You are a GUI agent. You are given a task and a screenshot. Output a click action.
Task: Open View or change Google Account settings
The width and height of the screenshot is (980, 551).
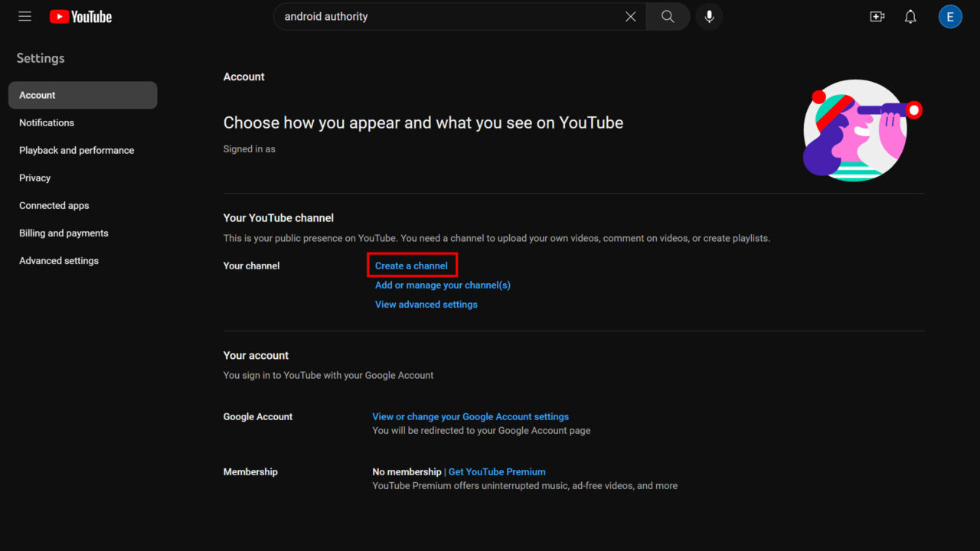coord(470,416)
